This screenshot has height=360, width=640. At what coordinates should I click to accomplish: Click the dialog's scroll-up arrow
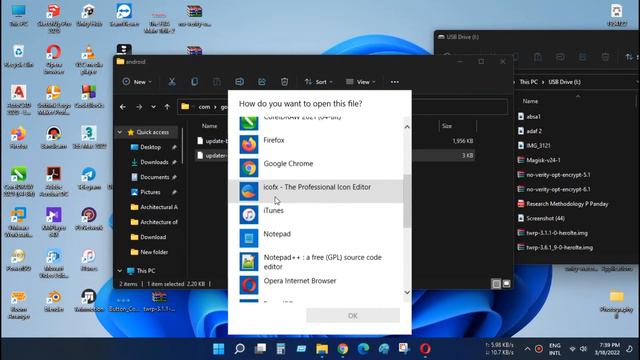tap(407, 127)
